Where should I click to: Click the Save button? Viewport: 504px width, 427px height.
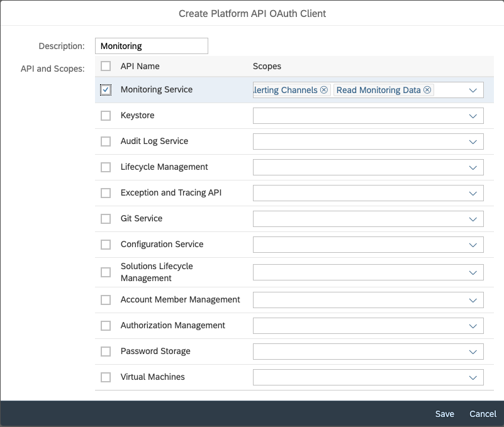click(x=444, y=414)
